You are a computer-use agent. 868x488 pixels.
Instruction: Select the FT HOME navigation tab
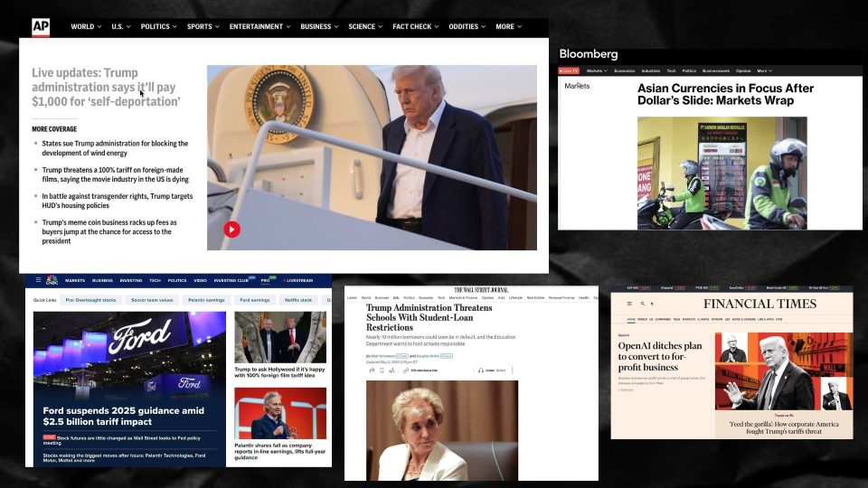[x=631, y=320]
